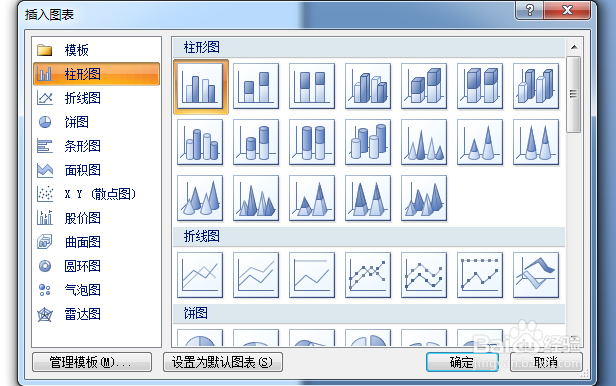
Task: Open the 雷达图 radar chart category
Action: (97, 314)
